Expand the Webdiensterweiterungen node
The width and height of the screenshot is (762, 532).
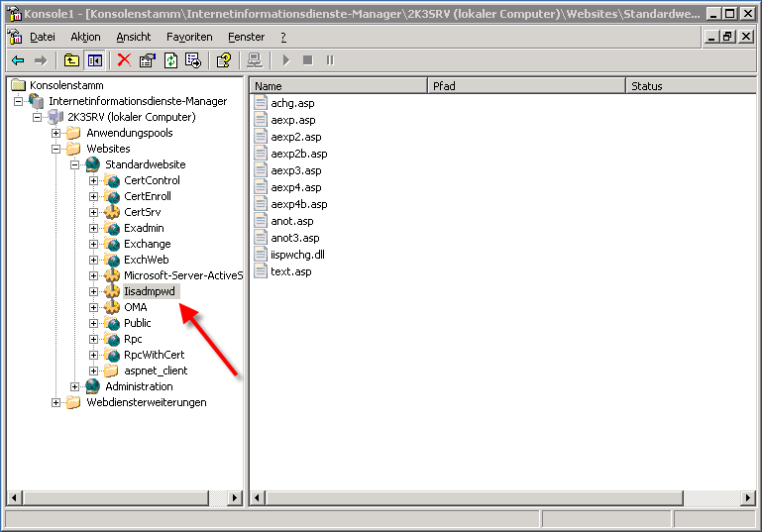coord(55,402)
